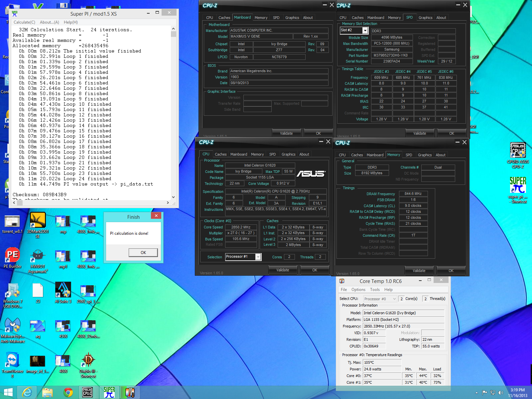532x399 pixels.
Task: Open the 4800 desktop image file
Action: 63,364
